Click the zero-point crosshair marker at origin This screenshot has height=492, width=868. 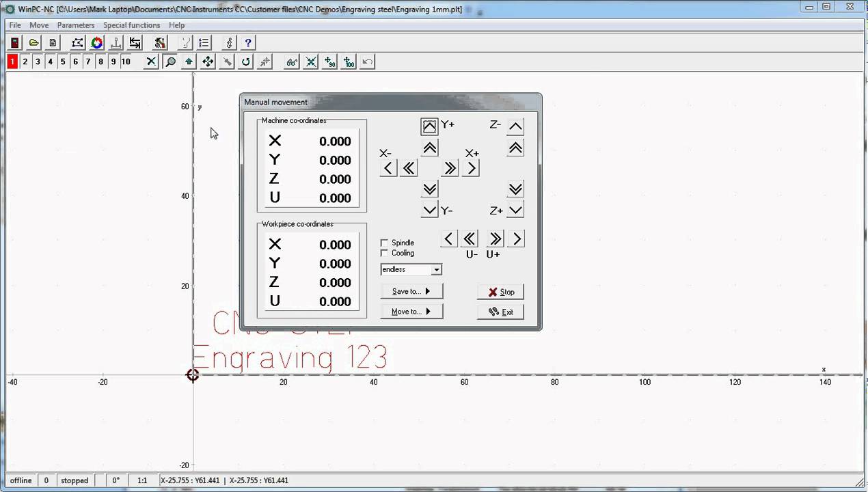click(x=193, y=375)
